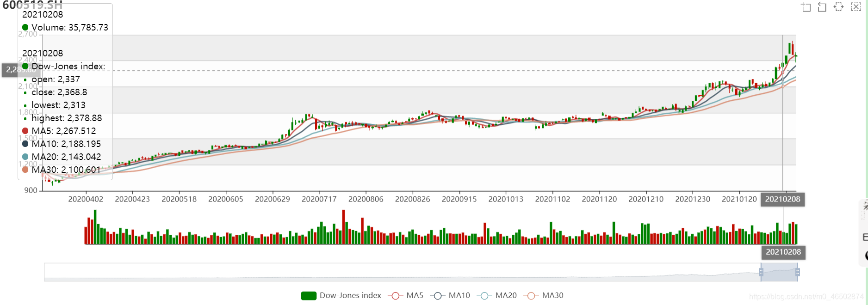Click the 20200605 x-axis date label
The image size is (868, 305).
226,199
